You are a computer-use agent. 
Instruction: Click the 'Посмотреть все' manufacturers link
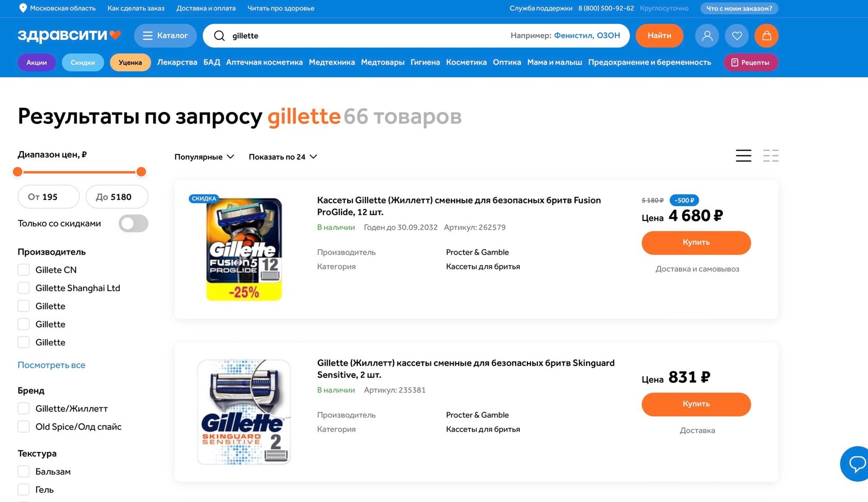[x=51, y=365]
